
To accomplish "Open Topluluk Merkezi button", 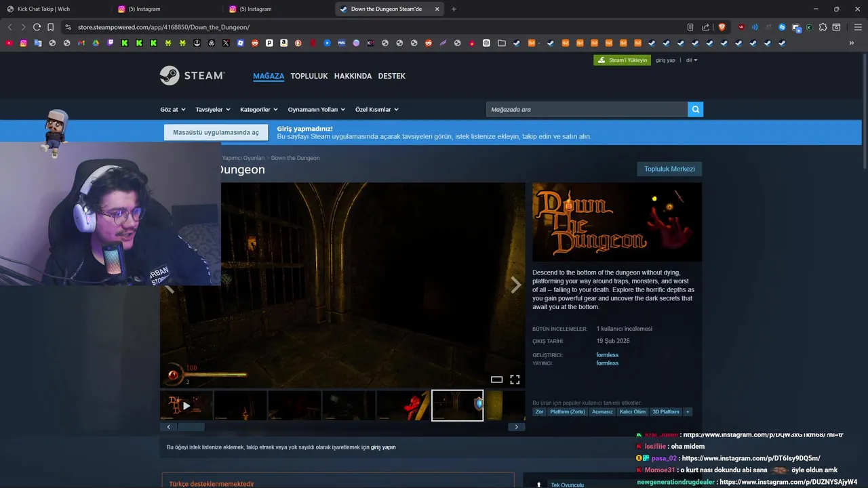I will point(669,169).
